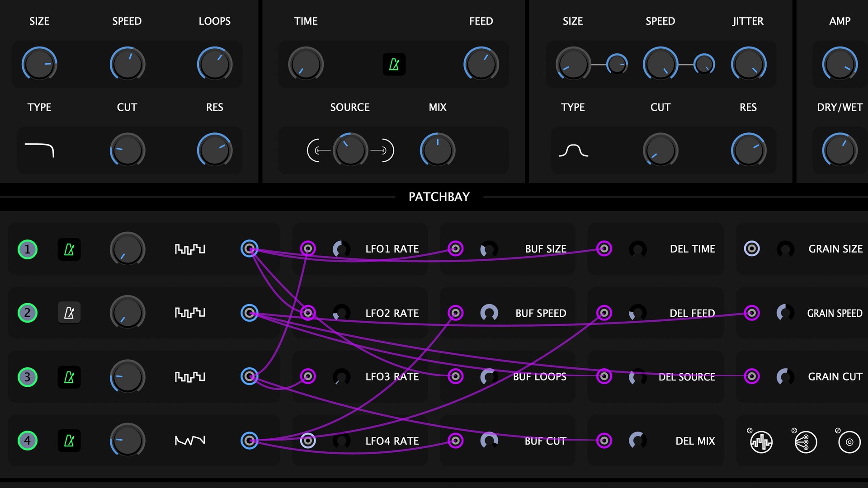Adjust BUF SPEED modulation amount knob
This screenshot has width=868, height=488.
tap(489, 313)
